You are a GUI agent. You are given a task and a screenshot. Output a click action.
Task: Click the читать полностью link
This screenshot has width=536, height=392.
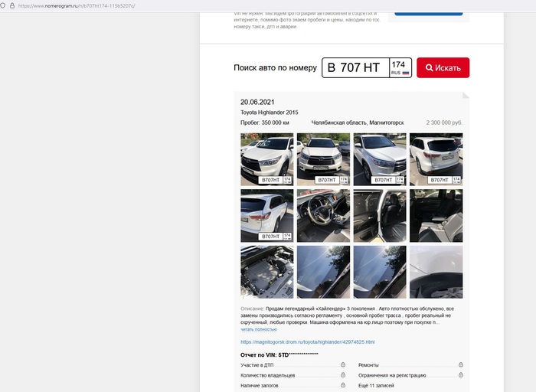click(x=259, y=329)
